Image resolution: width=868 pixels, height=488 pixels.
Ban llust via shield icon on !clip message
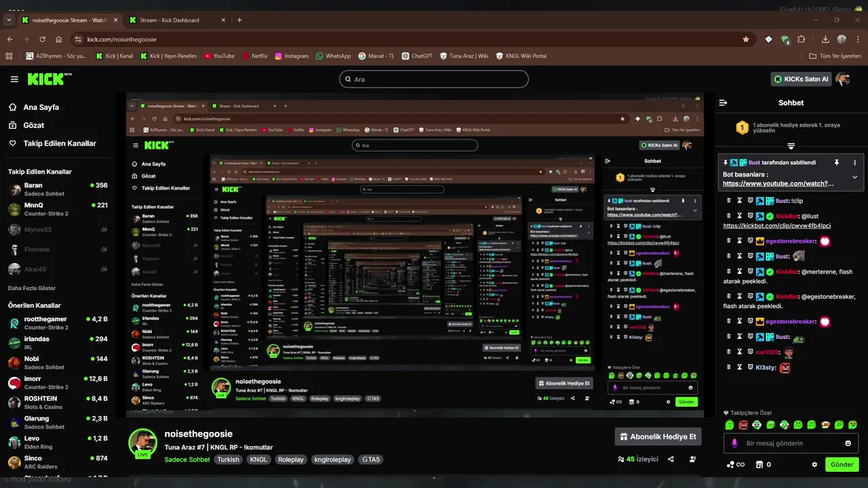[750, 201]
